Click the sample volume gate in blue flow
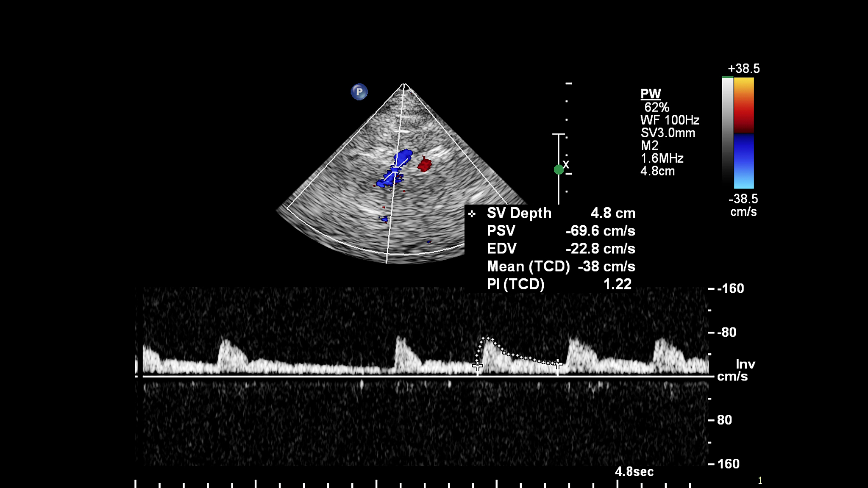 pos(394,170)
